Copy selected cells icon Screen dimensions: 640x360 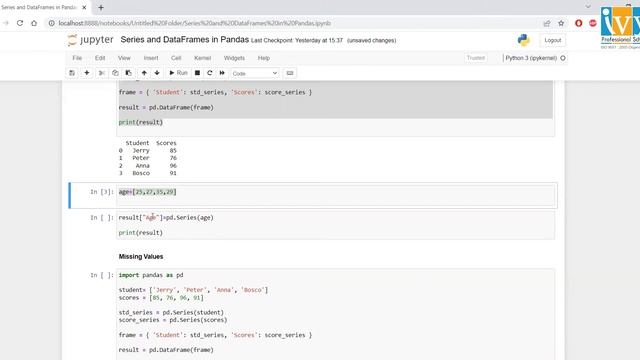tap(115, 73)
